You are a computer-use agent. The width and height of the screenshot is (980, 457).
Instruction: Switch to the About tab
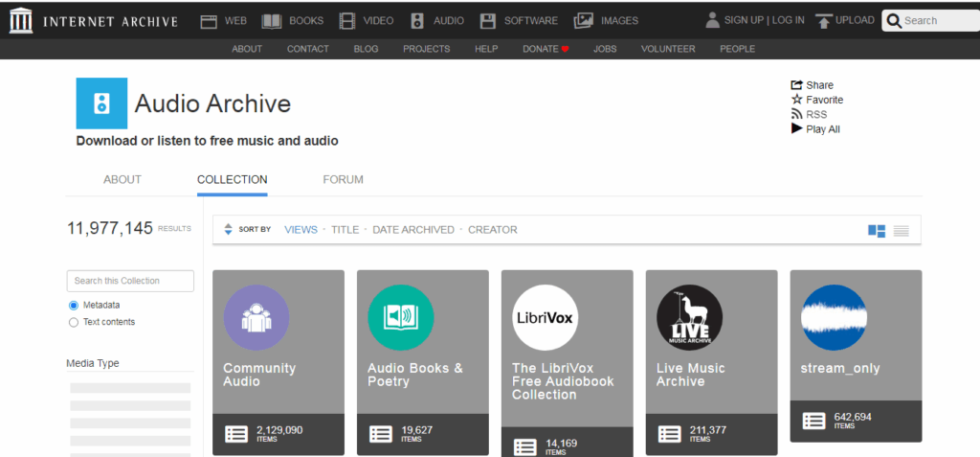(x=122, y=180)
